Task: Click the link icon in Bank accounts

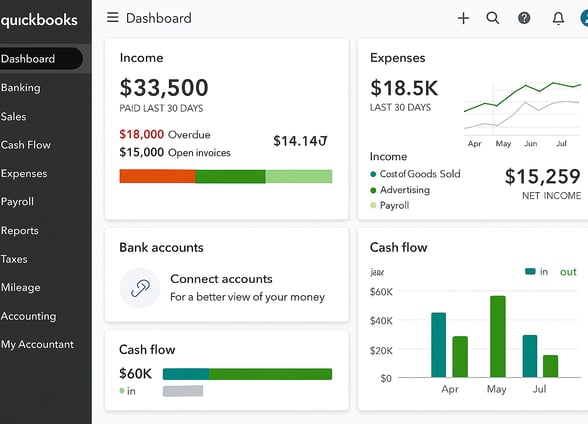Action: (140, 288)
